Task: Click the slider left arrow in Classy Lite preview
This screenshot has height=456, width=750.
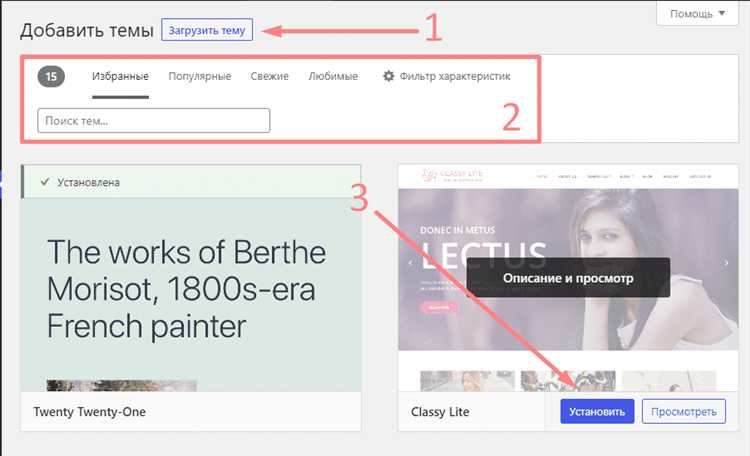Action: (410, 263)
